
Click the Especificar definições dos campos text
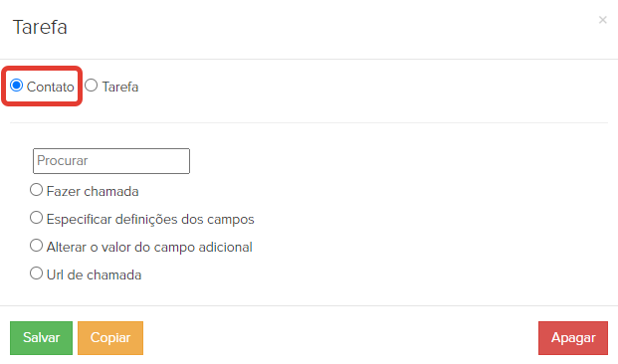[150, 220]
